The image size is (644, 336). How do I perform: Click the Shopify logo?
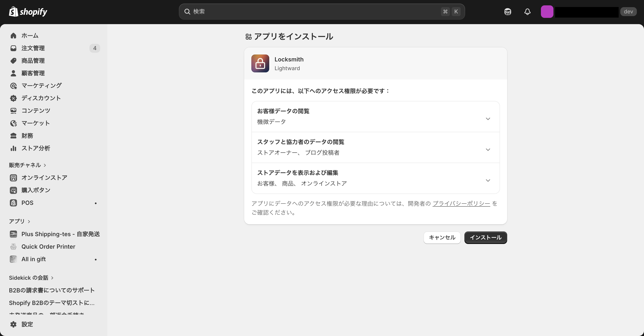[x=28, y=12]
